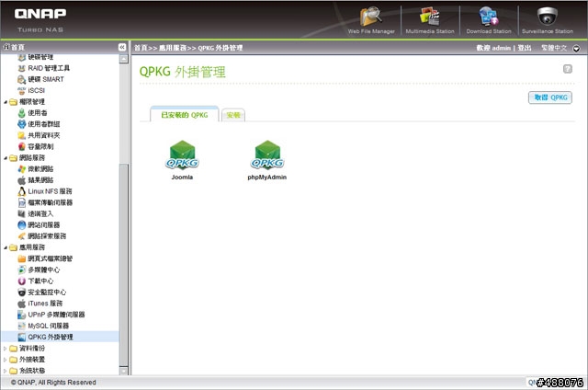Open 微軟網路 (Microsoft networking) item
This screenshot has height=390, width=588.
[40, 169]
